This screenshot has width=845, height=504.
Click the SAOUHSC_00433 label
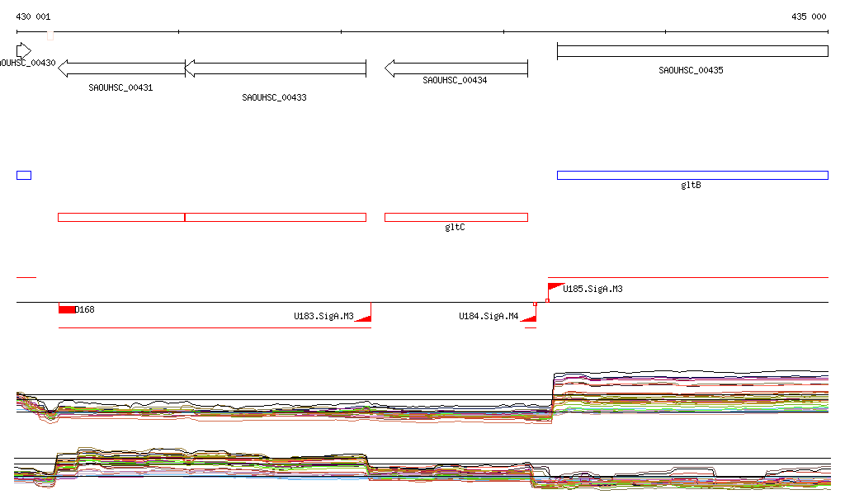click(274, 97)
